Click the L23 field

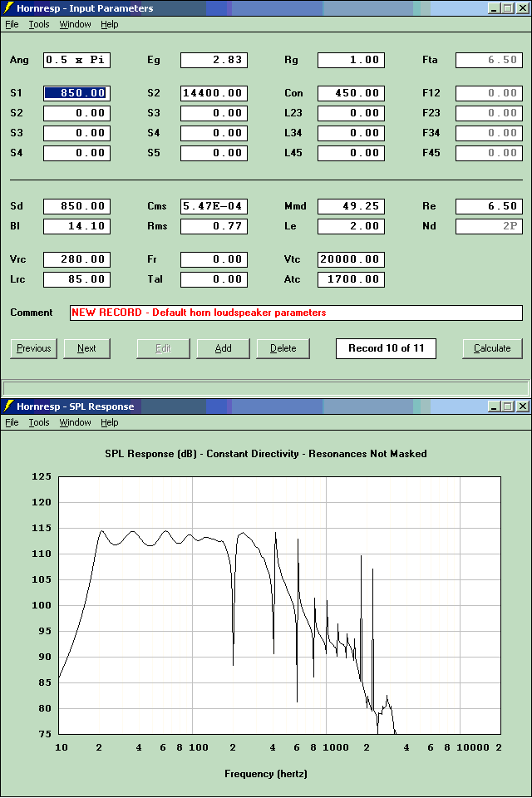click(x=351, y=113)
